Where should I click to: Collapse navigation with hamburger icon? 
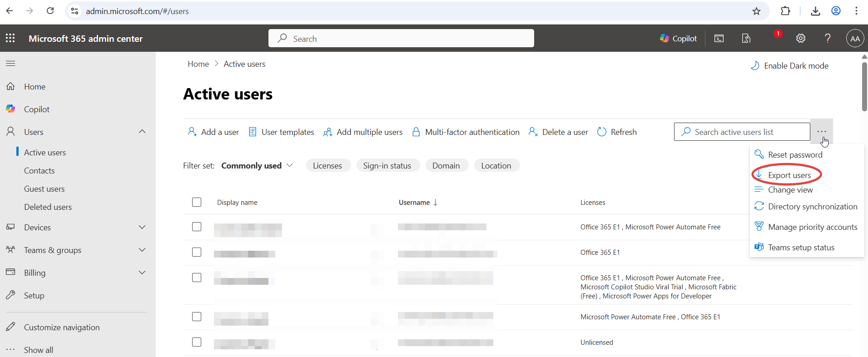pyautogui.click(x=10, y=63)
